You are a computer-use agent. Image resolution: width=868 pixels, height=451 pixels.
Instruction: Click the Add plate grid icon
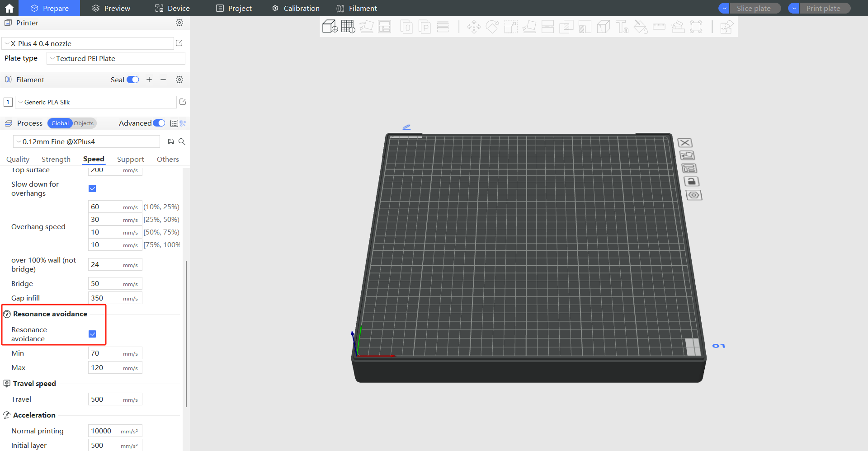point(348,27)
